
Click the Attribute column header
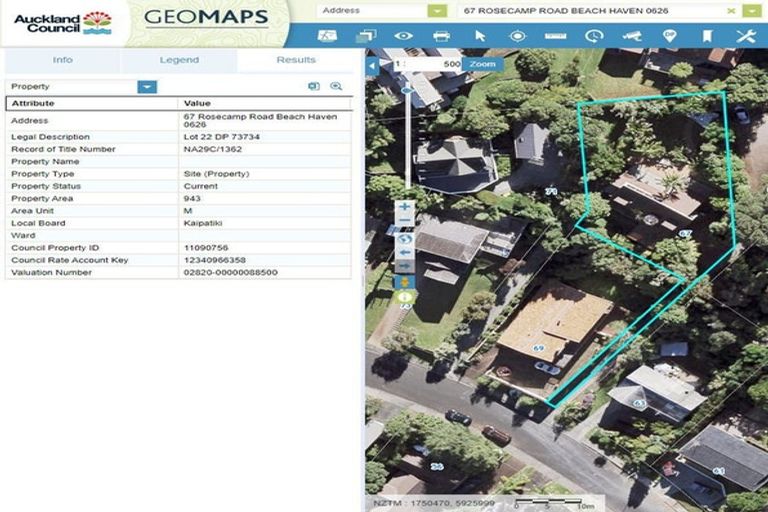pos(92,103)
